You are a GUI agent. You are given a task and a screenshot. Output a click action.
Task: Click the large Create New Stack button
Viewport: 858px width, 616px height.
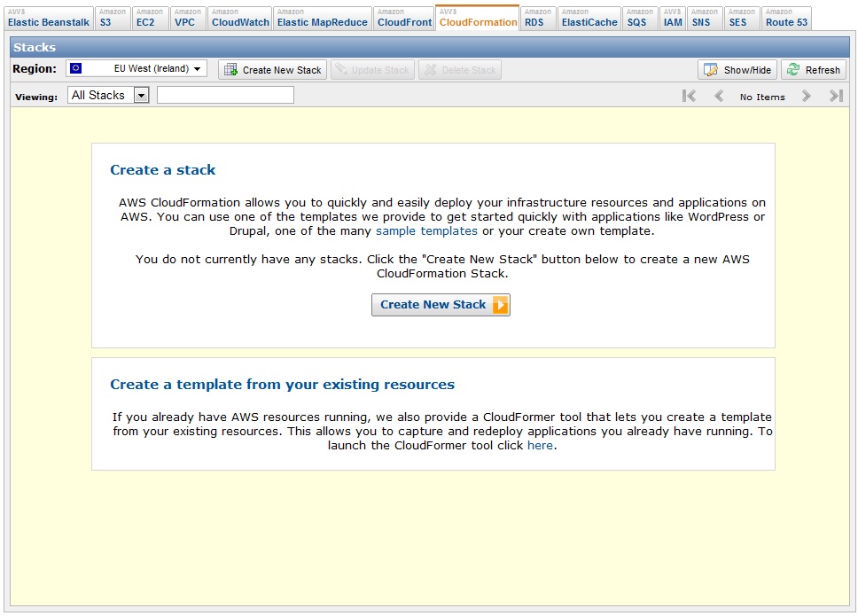pyautogui.click(x=441, y=305)
